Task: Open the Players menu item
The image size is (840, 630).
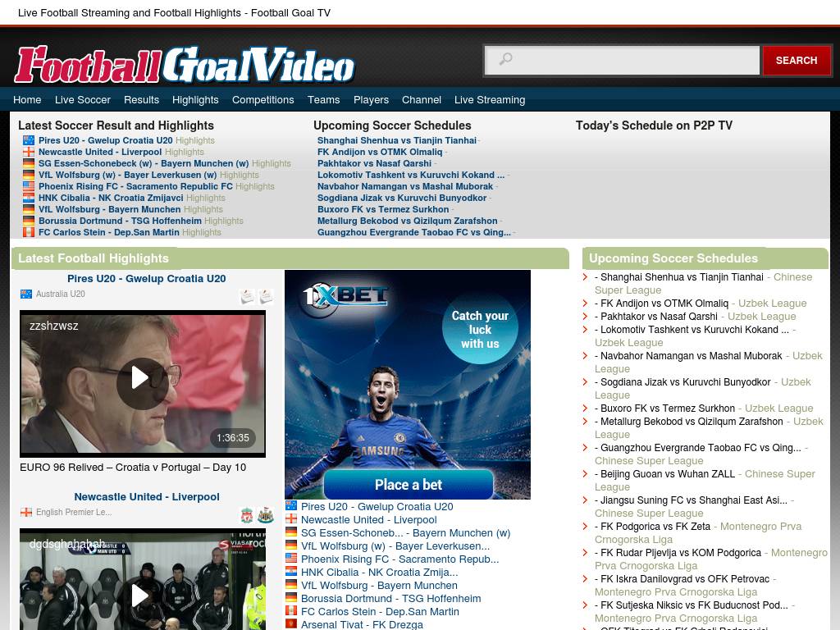Action: click(371, 99)
